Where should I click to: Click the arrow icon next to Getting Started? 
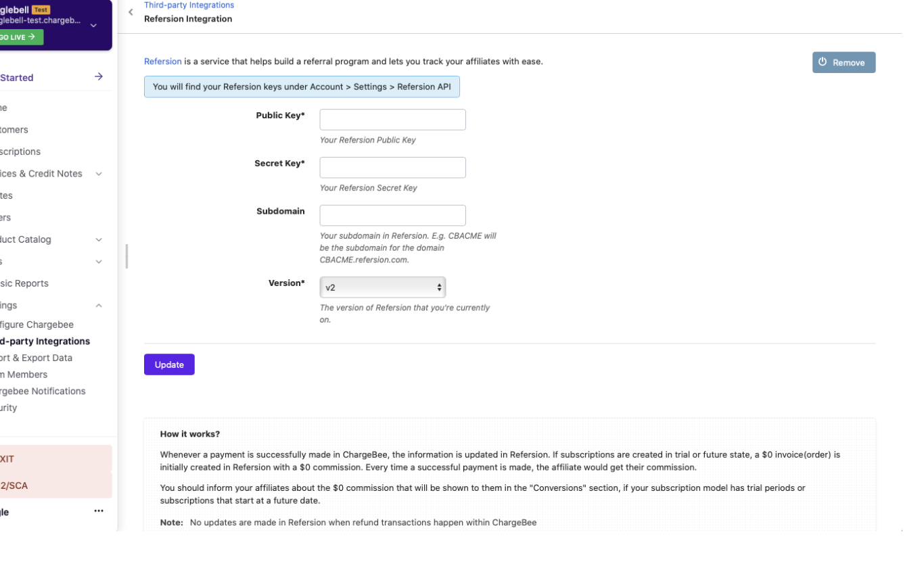pos(99,77)
